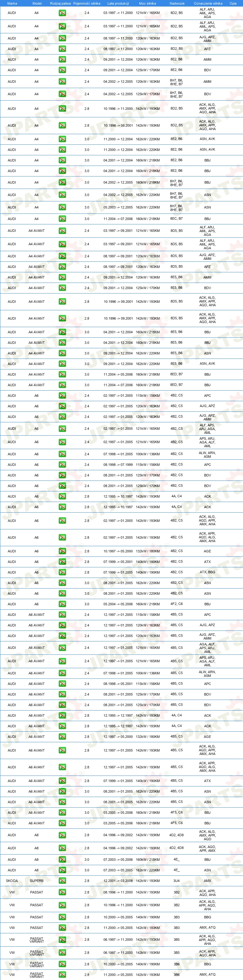Viewport: 243px width, 980px height.
Task: Click the fuel icon in the A4 8EC, B7 row
Action: pyautogui.click(x=62, y=219)
